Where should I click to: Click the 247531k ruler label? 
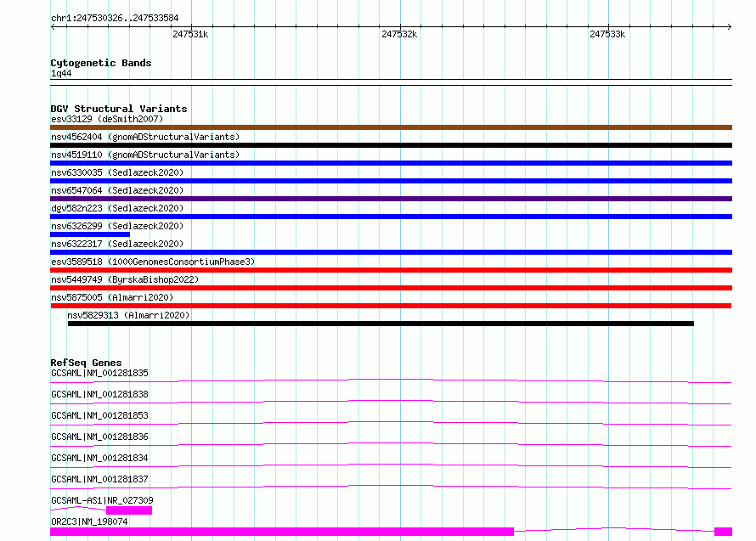[x=190, y=34]
